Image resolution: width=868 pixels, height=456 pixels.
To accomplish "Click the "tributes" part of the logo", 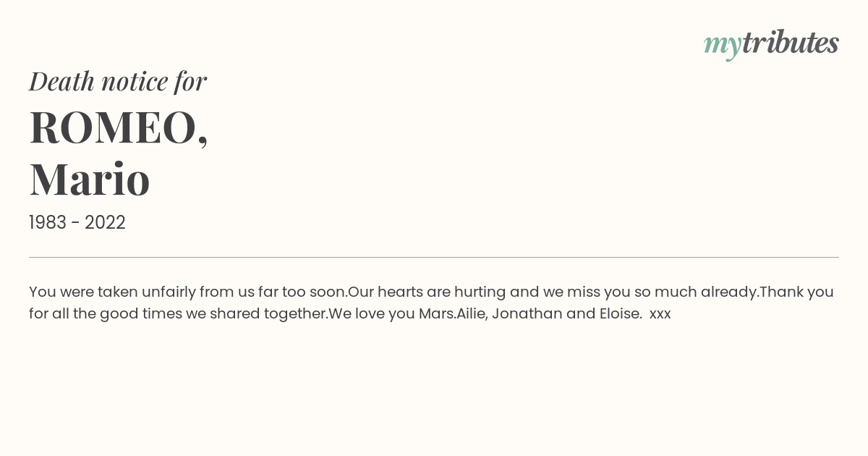I will (x=791, y=42).
